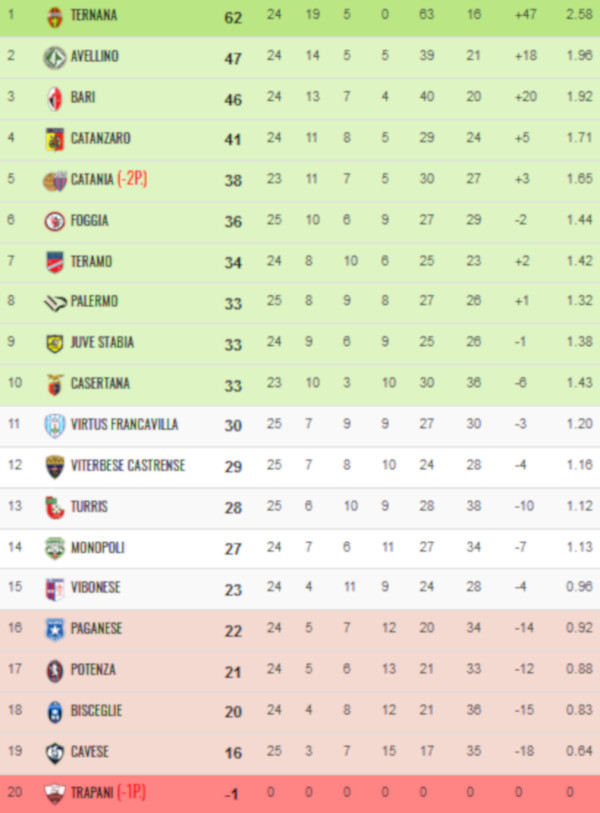Click the Ternana club crest
600x813 pixels.
click(x=54, y=16)
